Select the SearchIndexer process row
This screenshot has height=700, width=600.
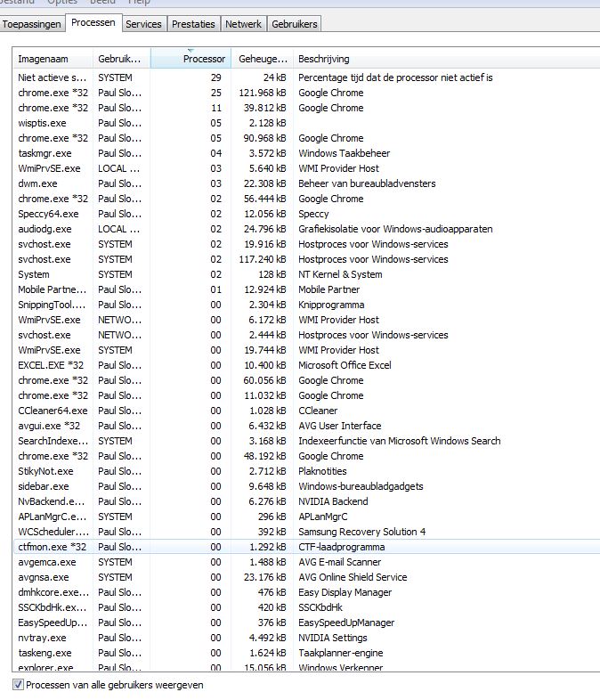point(306,441)
